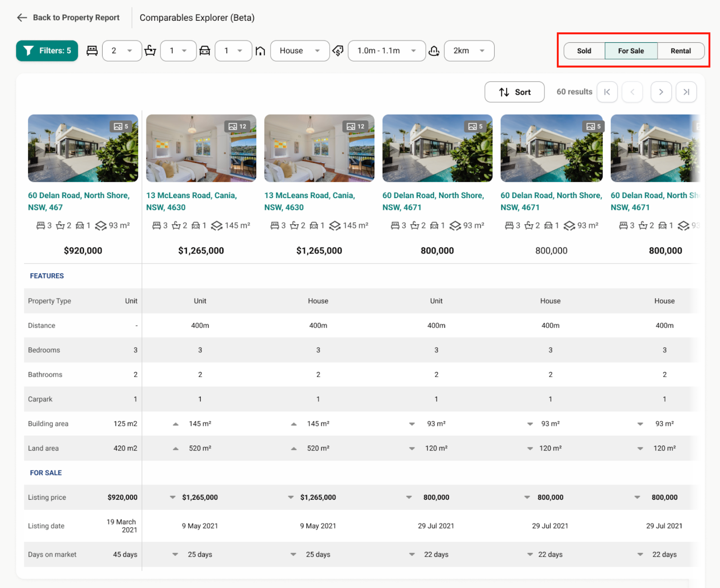Click the price tag filter icon
The image size is (720, 588).
[x=338, y=51]
